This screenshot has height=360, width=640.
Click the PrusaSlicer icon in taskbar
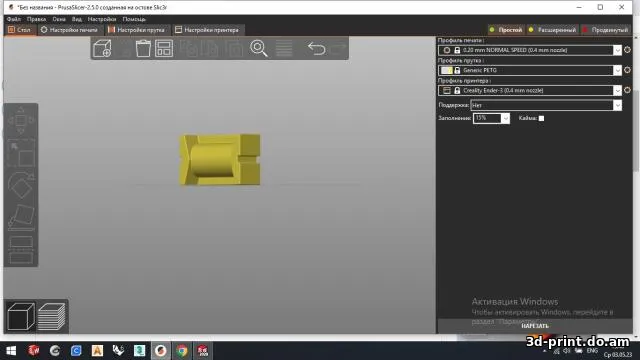pos(160,351)
